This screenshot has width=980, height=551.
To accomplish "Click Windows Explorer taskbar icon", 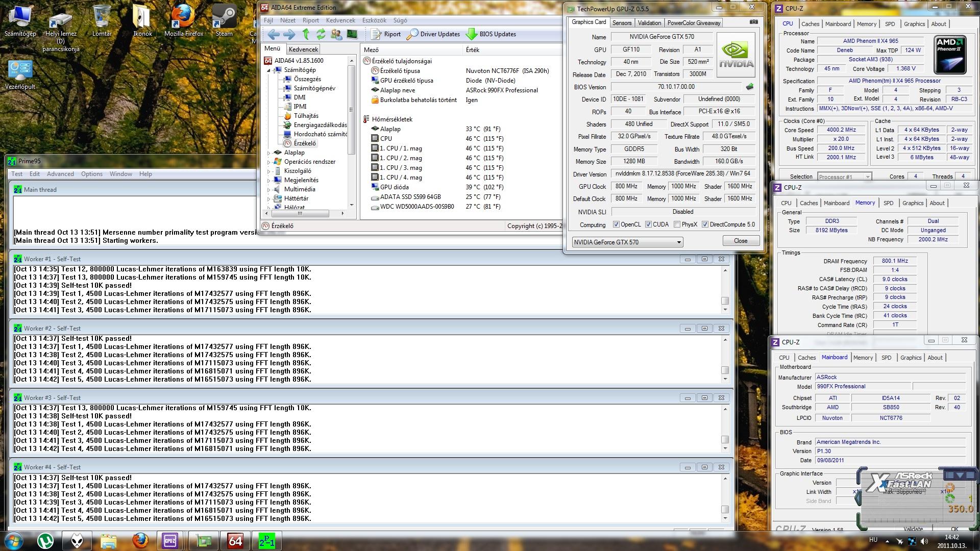I will (x=108, y=540).
